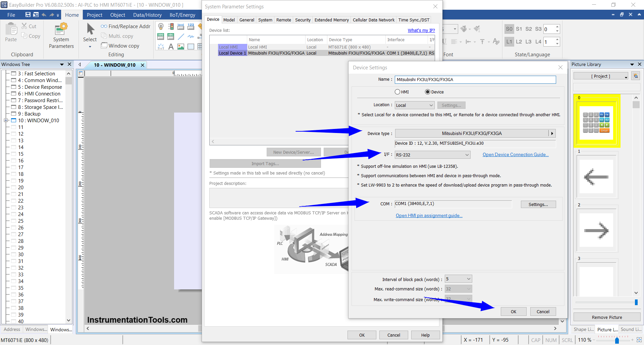Open System Parameters from the ribbon

[x=61, y=36]
